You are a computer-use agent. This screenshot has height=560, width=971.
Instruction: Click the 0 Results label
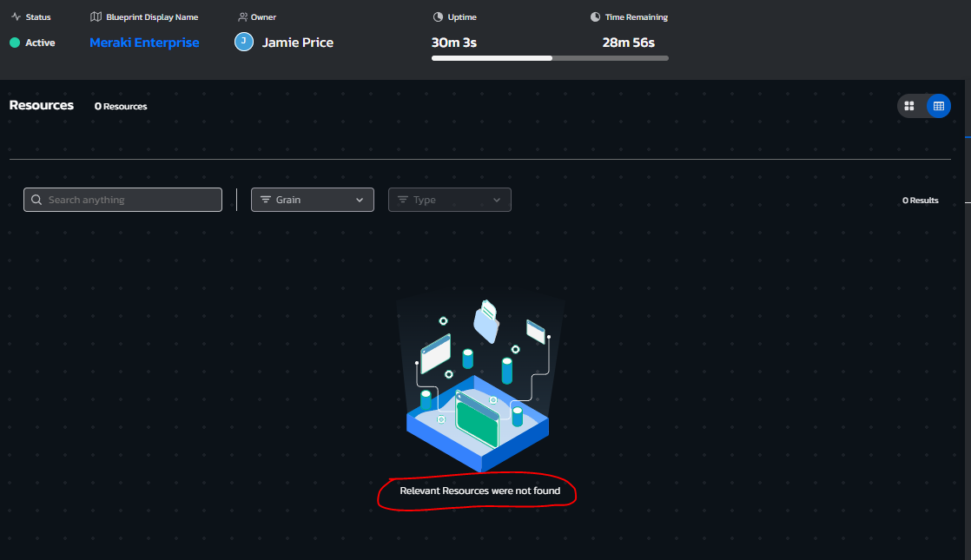(x=920, y=200)
